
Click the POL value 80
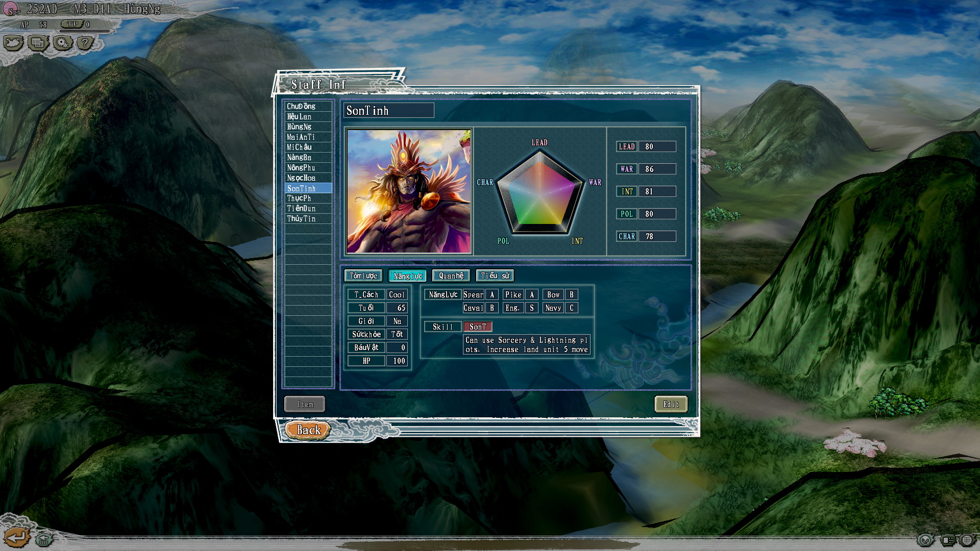coord(657,214)
